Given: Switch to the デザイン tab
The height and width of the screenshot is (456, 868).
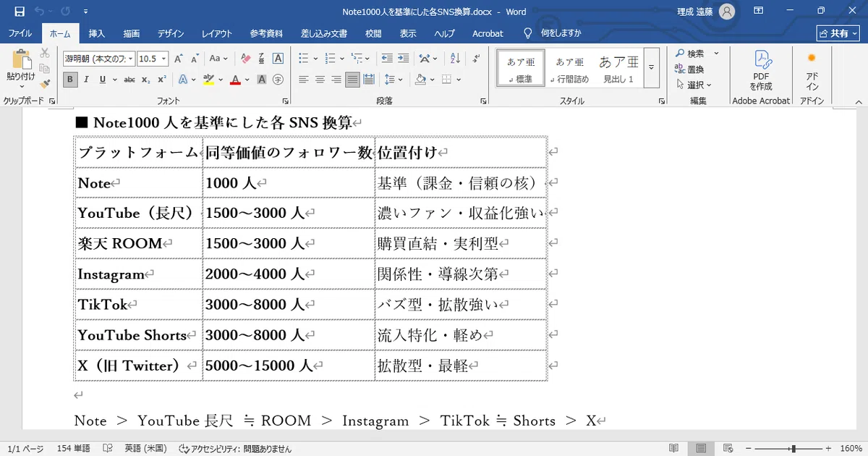Looking at the screenshot, I should [x=171, y=33].
